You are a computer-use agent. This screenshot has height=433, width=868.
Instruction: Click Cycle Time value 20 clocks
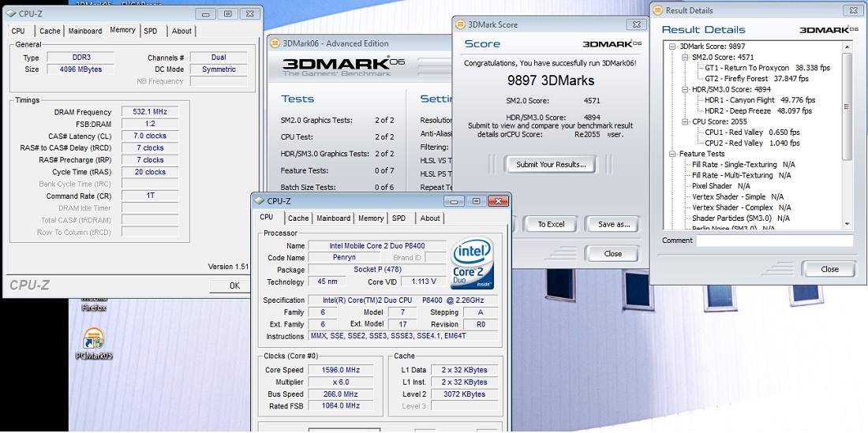[149, 172]
